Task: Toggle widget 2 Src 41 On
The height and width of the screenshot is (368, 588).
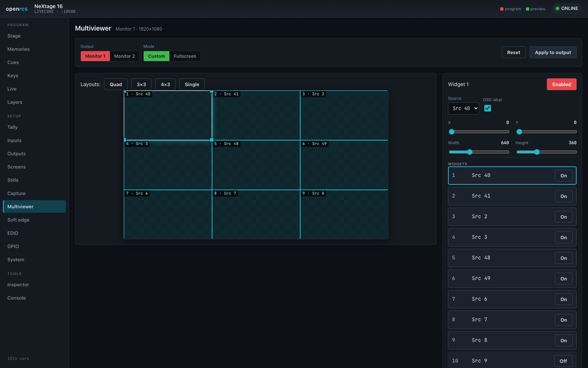Action: coord(564,196)
